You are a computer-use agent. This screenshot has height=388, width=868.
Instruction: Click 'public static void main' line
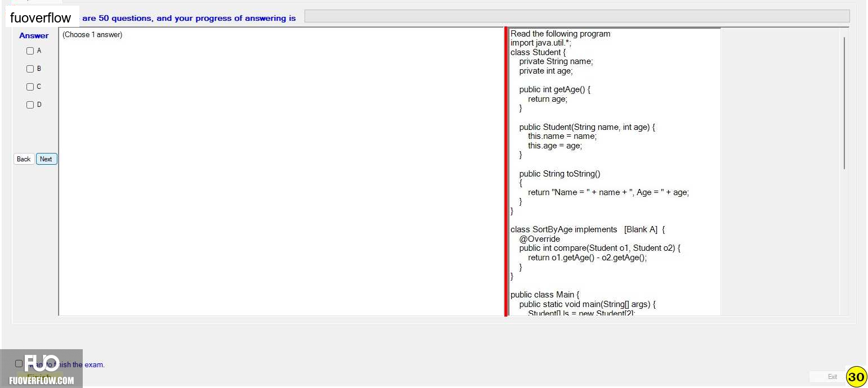[x=588, y=304]
